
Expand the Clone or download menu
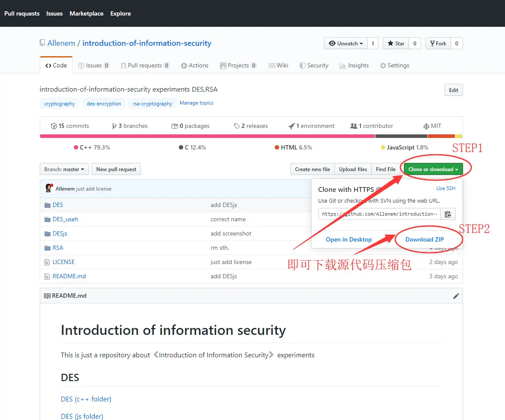click(x=434, y=169)
